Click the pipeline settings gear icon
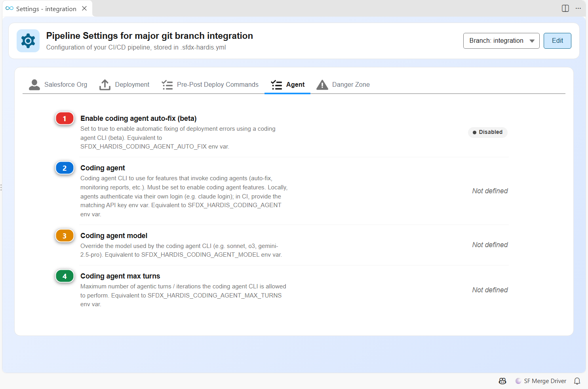Screen dimensions: 588x389 28,41
